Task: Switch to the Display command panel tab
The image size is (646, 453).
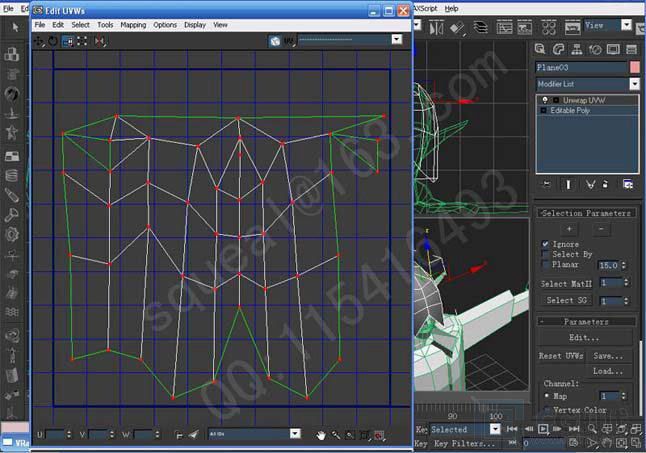Action: point(613,49)
